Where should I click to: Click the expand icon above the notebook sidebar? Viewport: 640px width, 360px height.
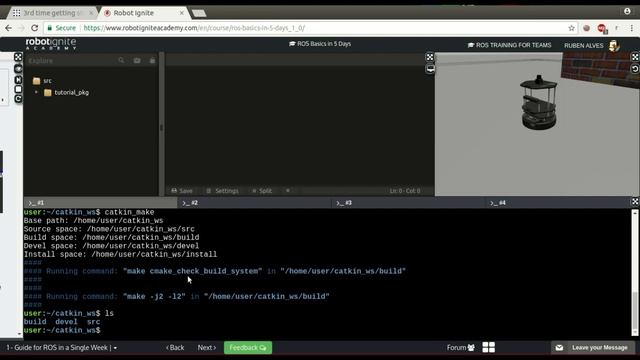tap(18, 57)
